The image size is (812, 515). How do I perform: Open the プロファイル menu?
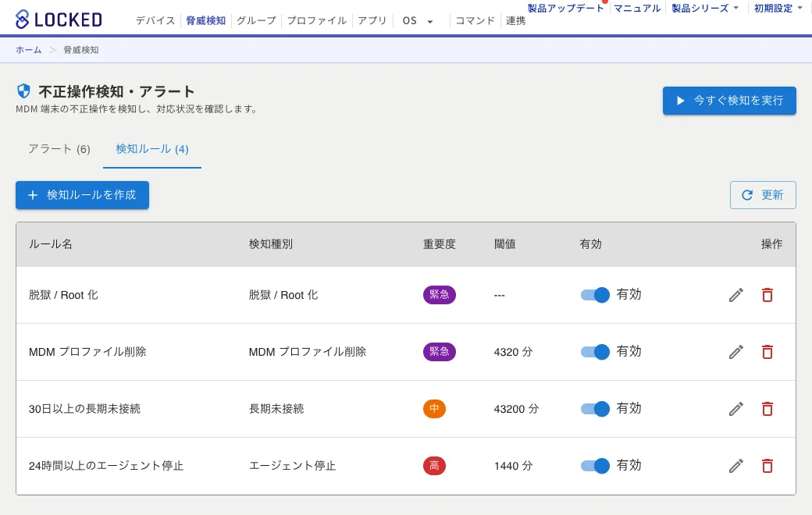[317, 21]
